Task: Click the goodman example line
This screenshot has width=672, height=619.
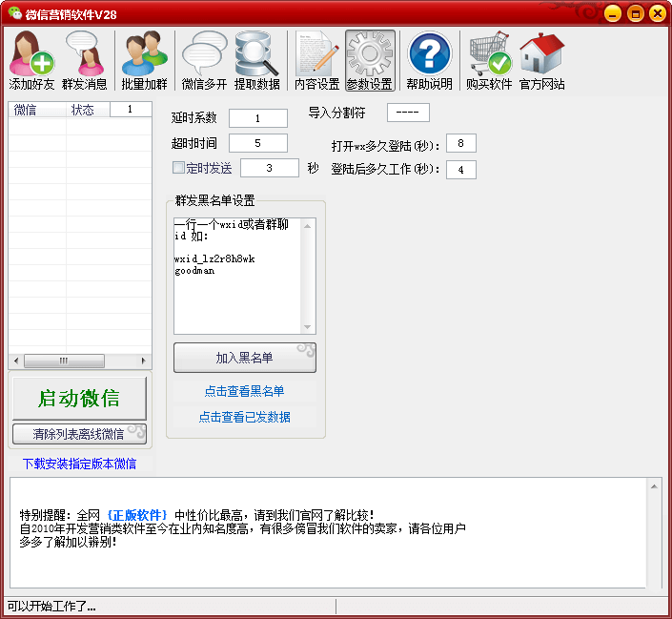Action: (x=194, y=271)
